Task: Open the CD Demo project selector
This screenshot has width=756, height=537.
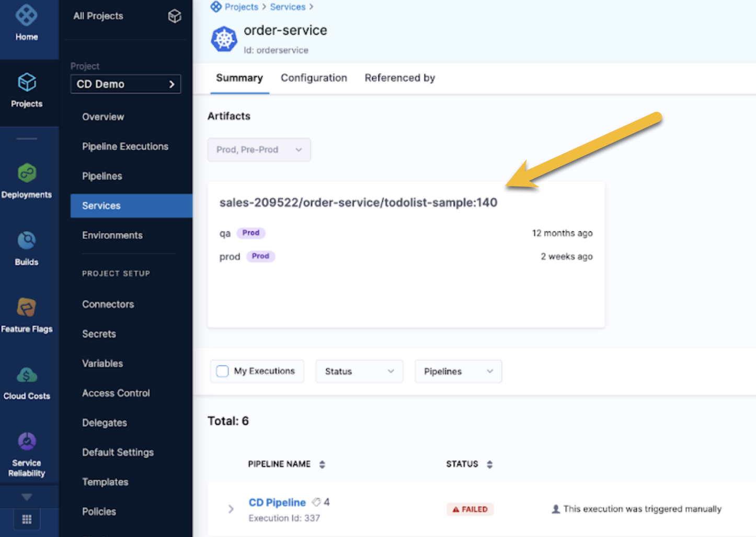Action: [125, 84]
